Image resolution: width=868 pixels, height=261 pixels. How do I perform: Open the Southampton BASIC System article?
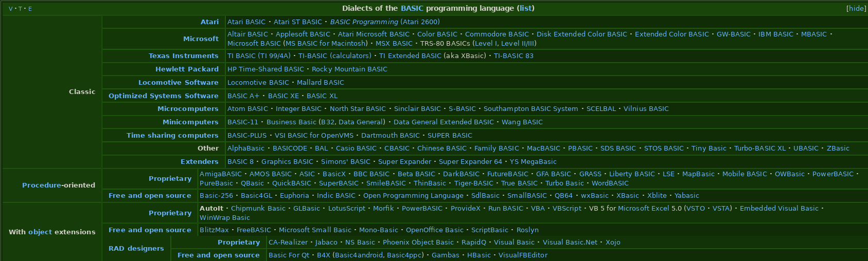(530, 108)
